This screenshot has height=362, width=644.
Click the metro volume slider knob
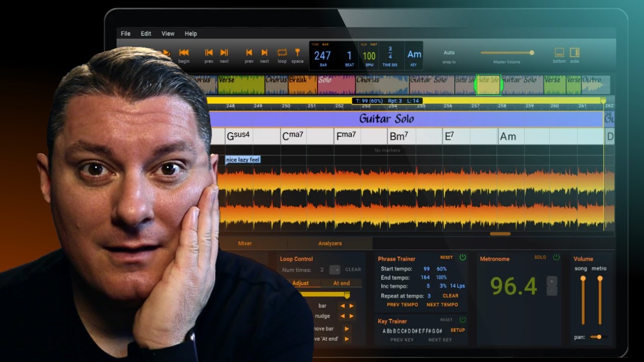click(x=600, y=278)
